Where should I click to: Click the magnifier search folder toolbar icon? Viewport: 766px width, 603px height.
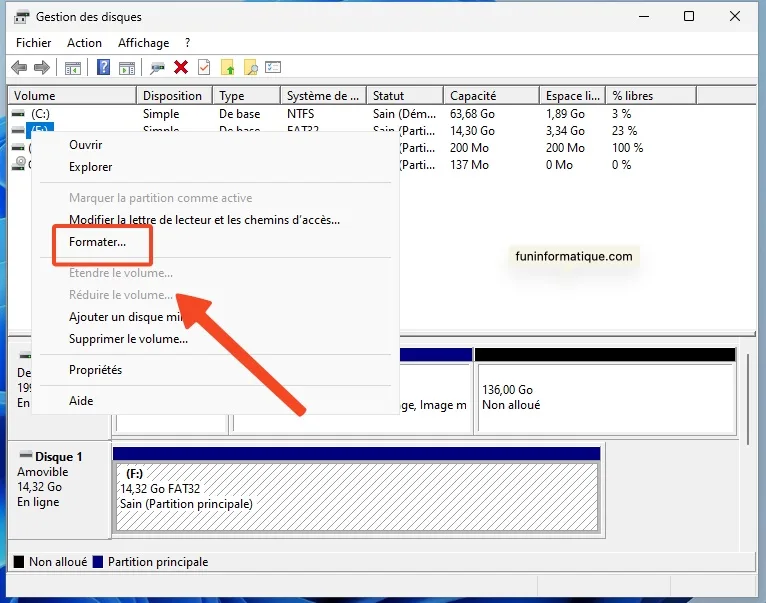pyautogui.click(x=251, y=67)
